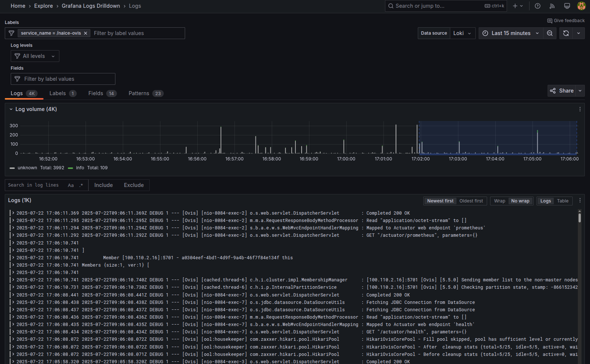Switch to the Fields tab
This screenshot has height=364, width=590.
(x=96, y=93)
